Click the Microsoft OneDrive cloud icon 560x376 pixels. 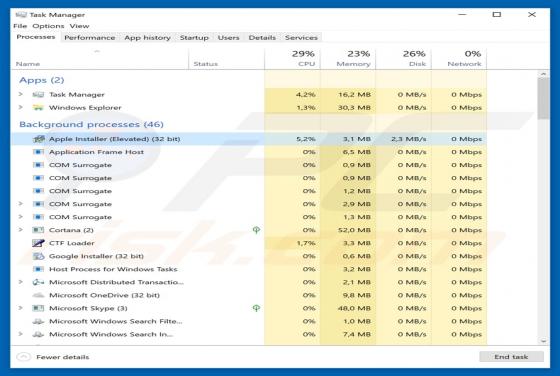(x=38, y=295)
